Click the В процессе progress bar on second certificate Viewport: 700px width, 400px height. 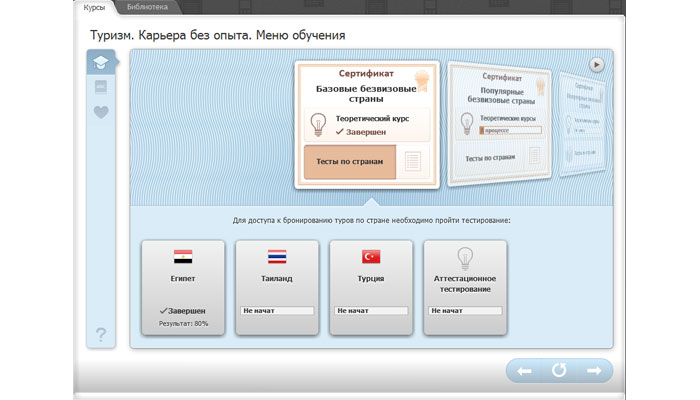point(510,130)
